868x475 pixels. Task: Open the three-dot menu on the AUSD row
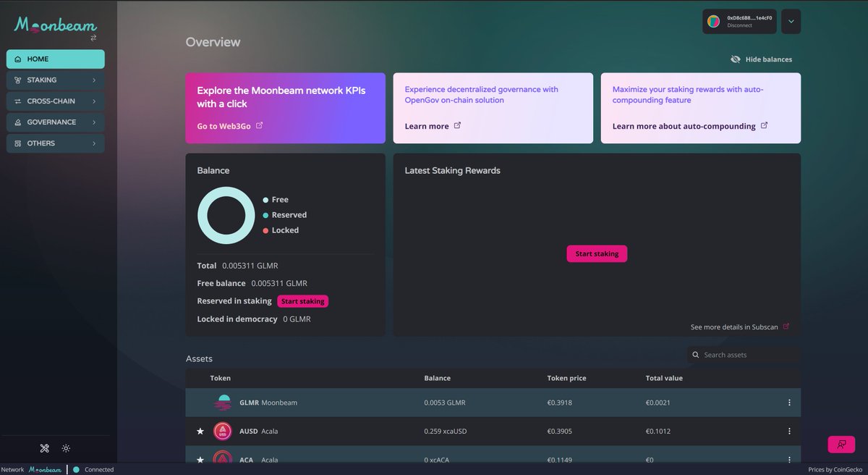click(789, 431)
